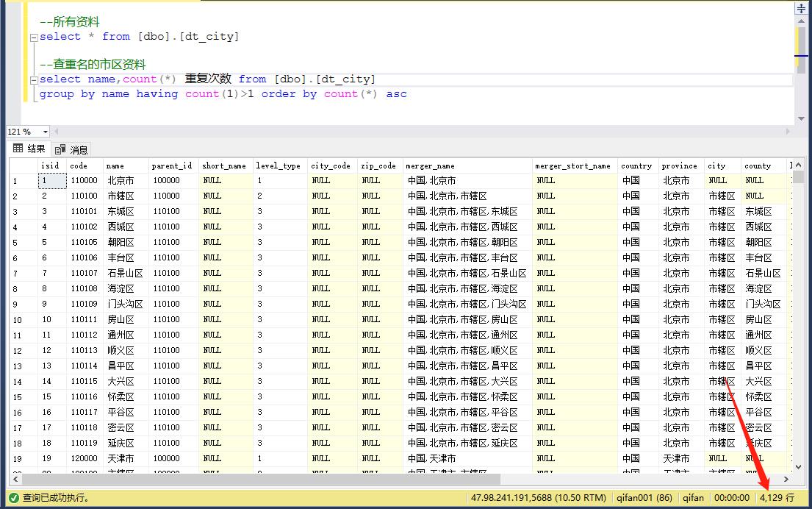Collapse the second select name,count statement
The image size is (812, 509).
click(34, 79)
